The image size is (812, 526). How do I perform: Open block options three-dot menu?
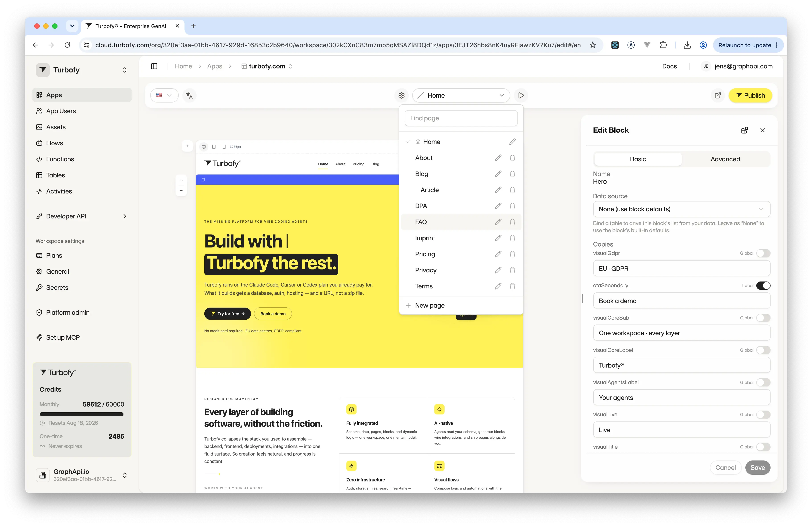[181, 180]
